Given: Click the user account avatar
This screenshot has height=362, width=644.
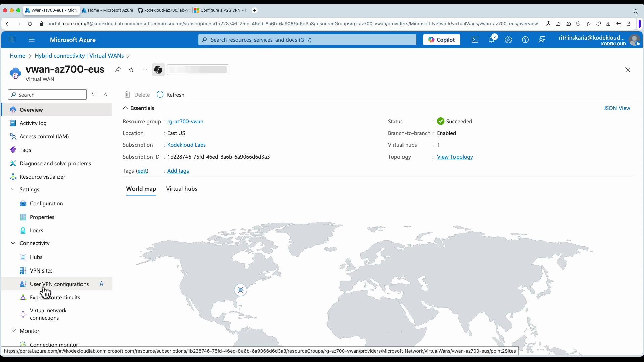Looking at the screenshot, I should (634, 40).
